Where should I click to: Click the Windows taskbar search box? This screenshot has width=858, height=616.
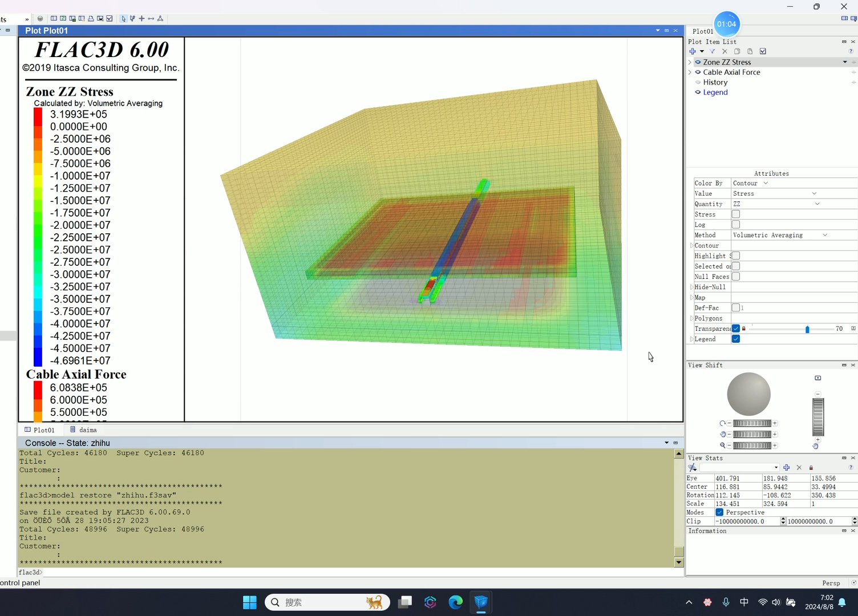(x=327, y=602)
